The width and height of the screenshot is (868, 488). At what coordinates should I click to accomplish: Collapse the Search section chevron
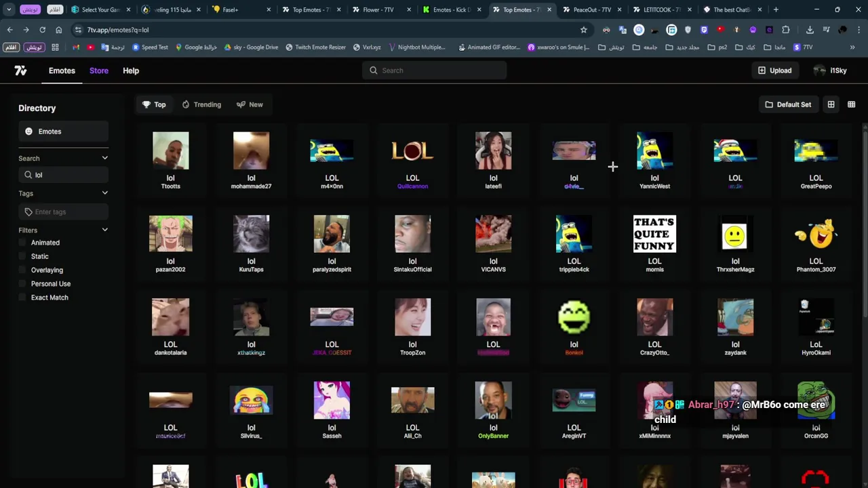(x=104, y=158)
